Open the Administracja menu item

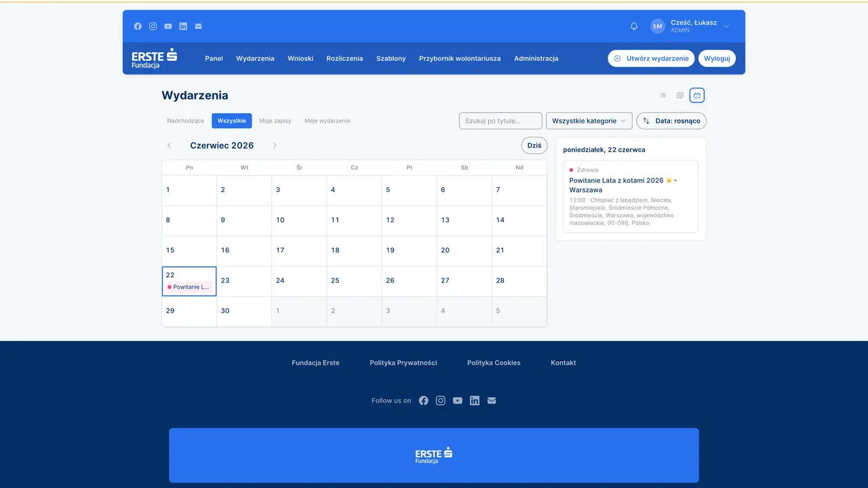click(536, 58)
